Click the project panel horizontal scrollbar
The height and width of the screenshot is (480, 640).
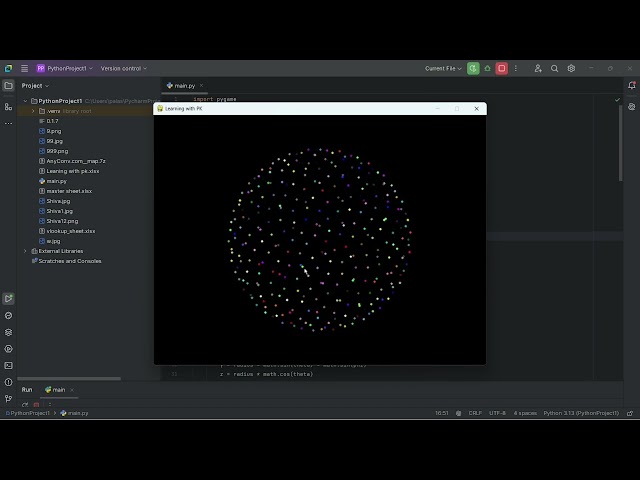click(69, 379)
